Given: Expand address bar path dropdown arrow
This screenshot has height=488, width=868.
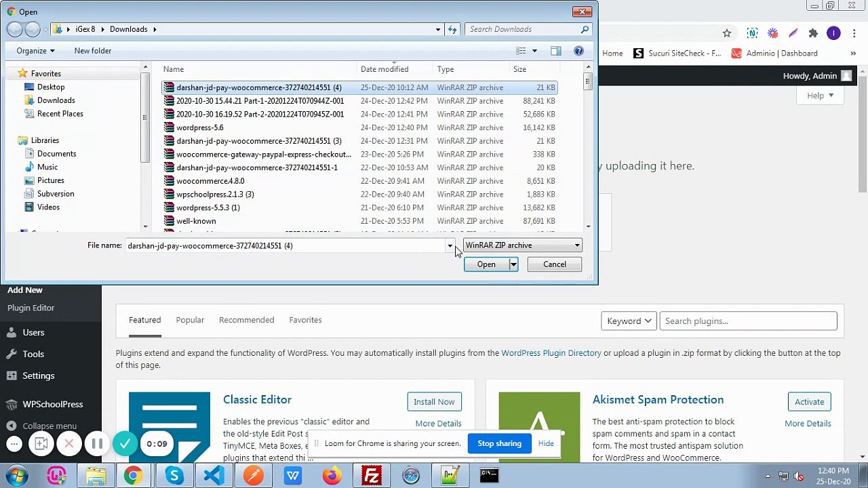Looking at the screenshot, I should (x=438, y=29).
